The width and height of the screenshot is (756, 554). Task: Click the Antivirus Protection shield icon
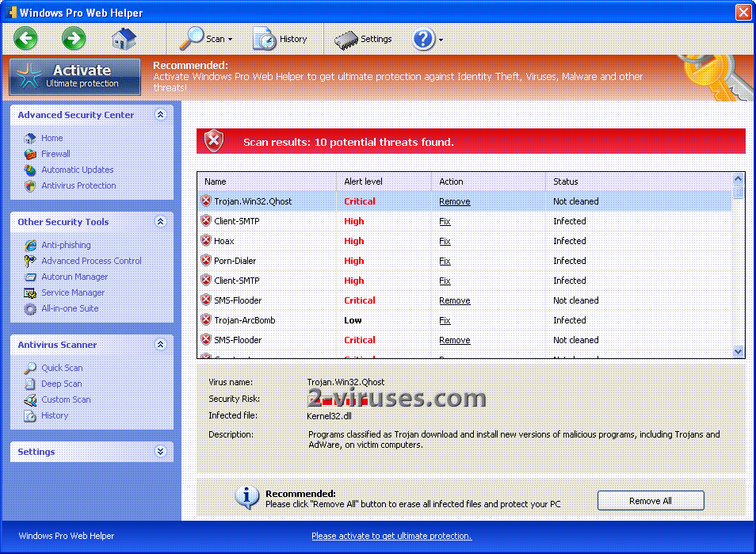30,186
